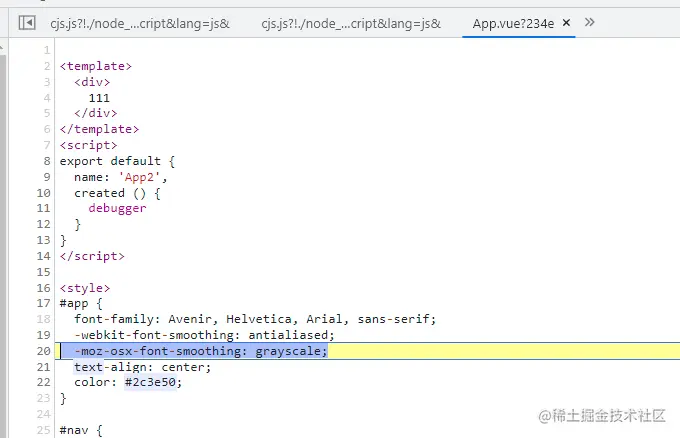Click the closing </template> tag

pyautogui.click(x=99, y=129)
